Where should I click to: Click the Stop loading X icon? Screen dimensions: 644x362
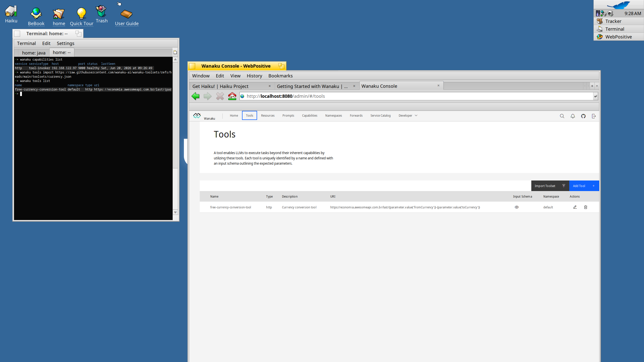point(220,96)
